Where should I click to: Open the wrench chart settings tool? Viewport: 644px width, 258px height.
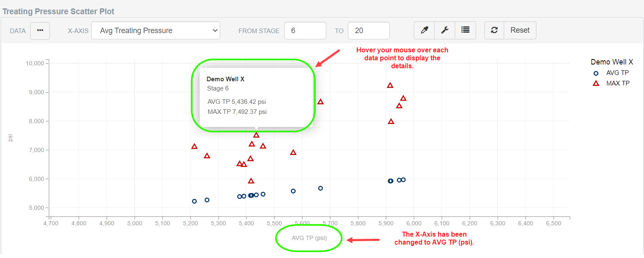point(445,30)
